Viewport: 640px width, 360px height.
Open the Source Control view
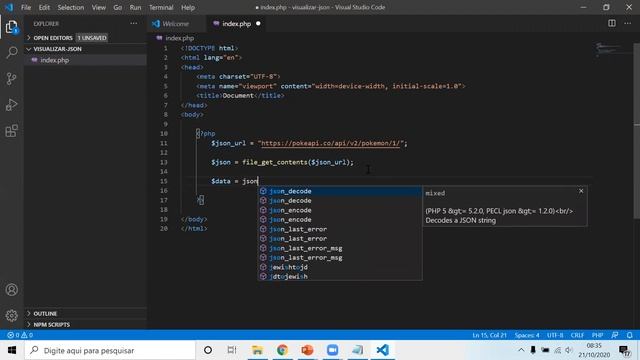[11, 78]
